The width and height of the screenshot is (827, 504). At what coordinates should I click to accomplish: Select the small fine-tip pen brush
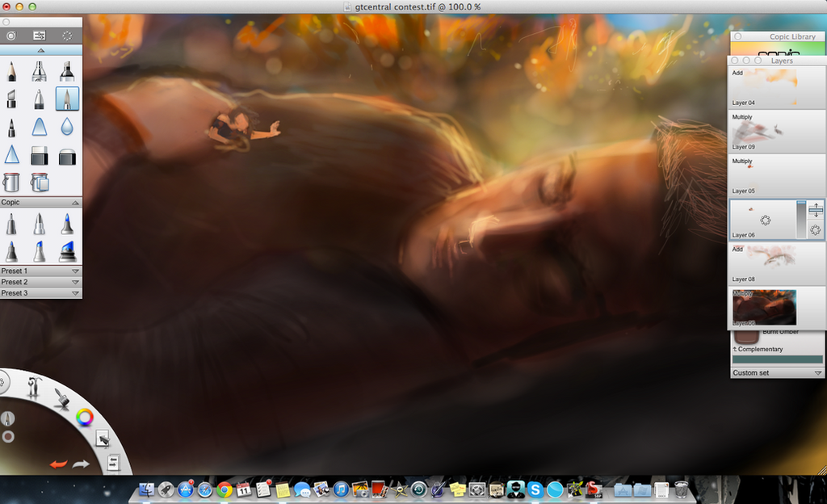[11, 127]
